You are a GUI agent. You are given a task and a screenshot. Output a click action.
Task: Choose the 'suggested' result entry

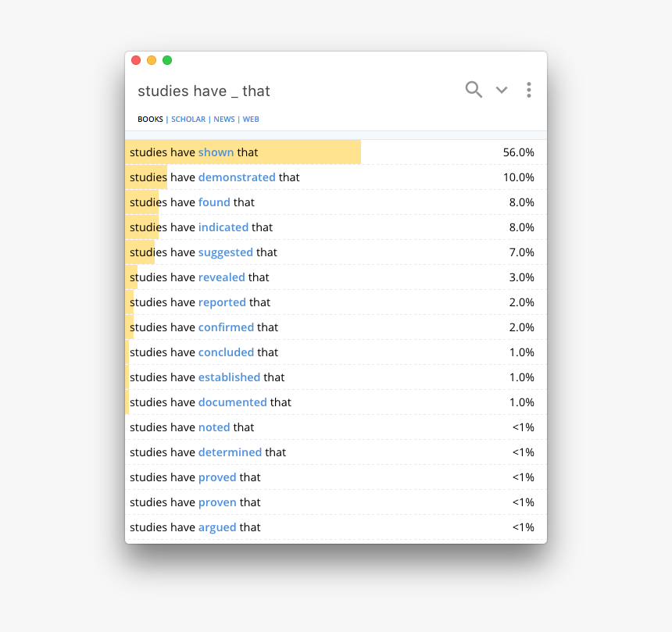(225, 252)
